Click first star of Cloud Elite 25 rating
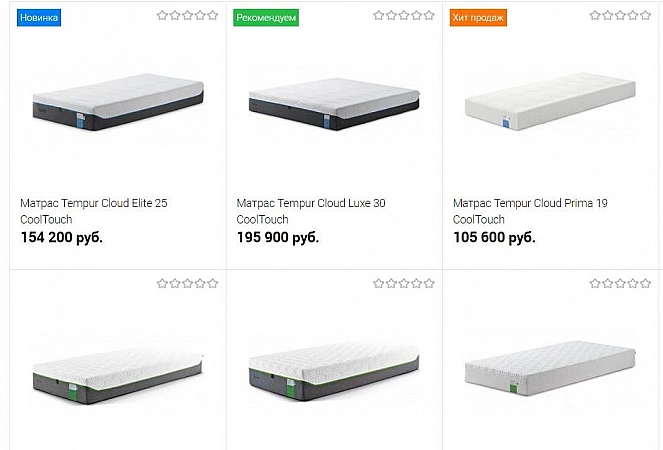This screenshot has width=663, height=450. [x=162, y=16]
